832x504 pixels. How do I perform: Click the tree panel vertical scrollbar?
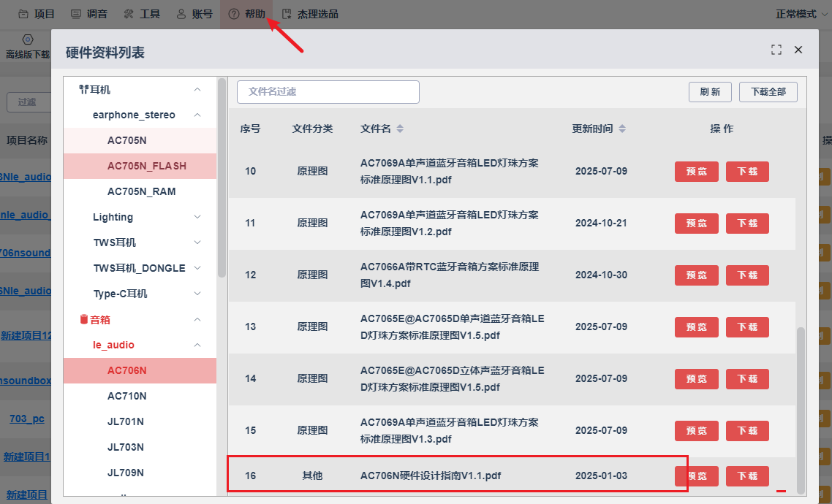coord(222,177)
